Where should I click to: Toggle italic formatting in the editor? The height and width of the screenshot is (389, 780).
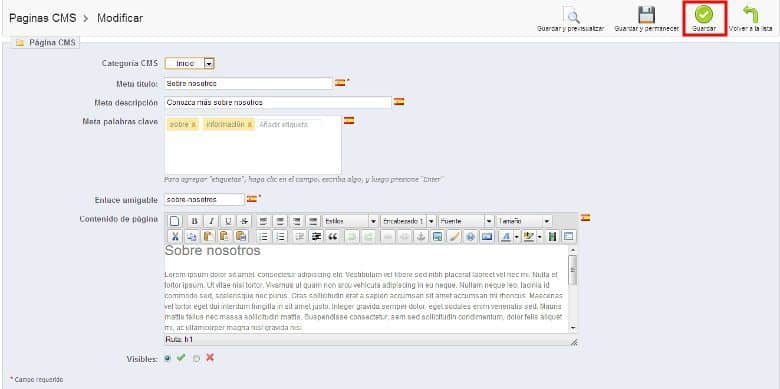coord(211,221)
